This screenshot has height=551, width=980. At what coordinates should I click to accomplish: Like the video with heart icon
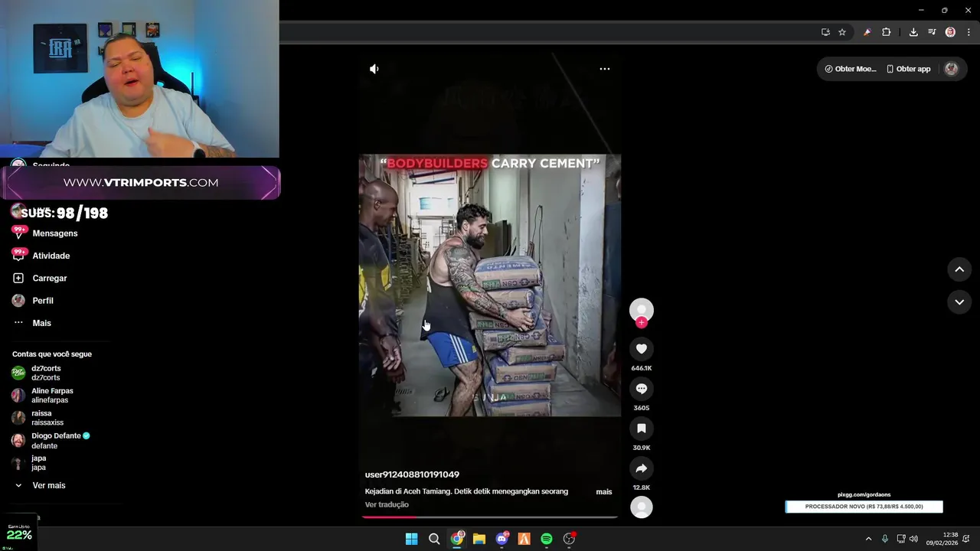[642, 349]
